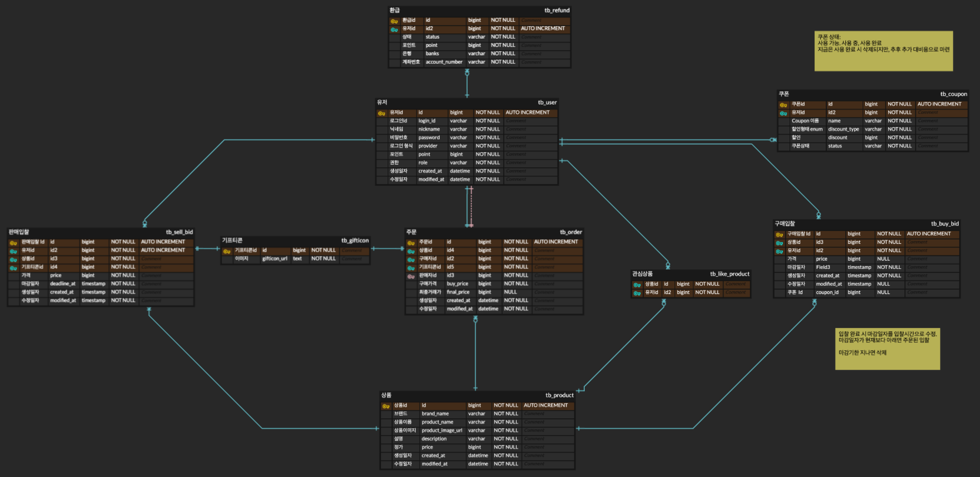Select the tb_product table title

click(x=559, y=395)
